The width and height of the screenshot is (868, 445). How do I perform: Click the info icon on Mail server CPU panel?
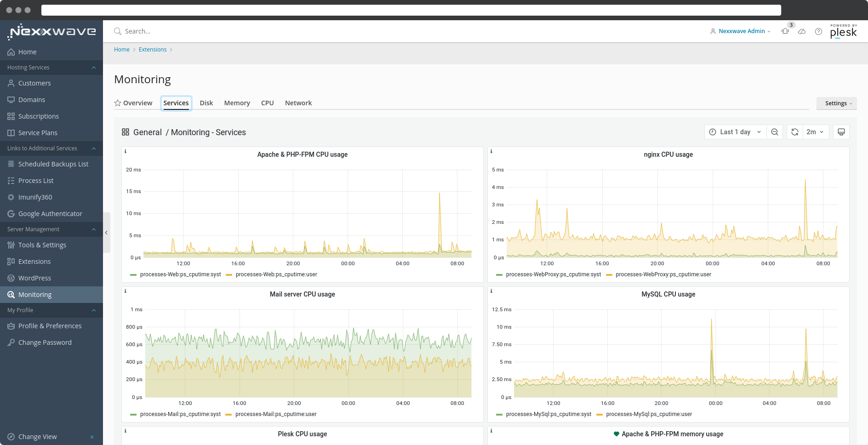(x=126, y=291)
